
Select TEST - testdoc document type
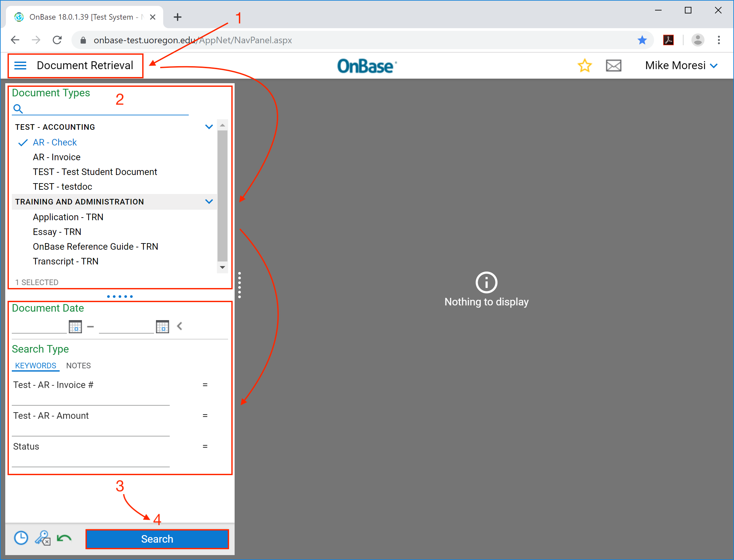point(62,186)
